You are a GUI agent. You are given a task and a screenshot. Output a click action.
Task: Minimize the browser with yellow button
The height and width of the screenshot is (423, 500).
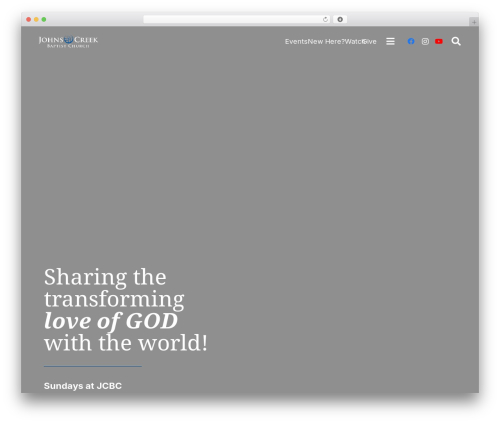(36, 19)
